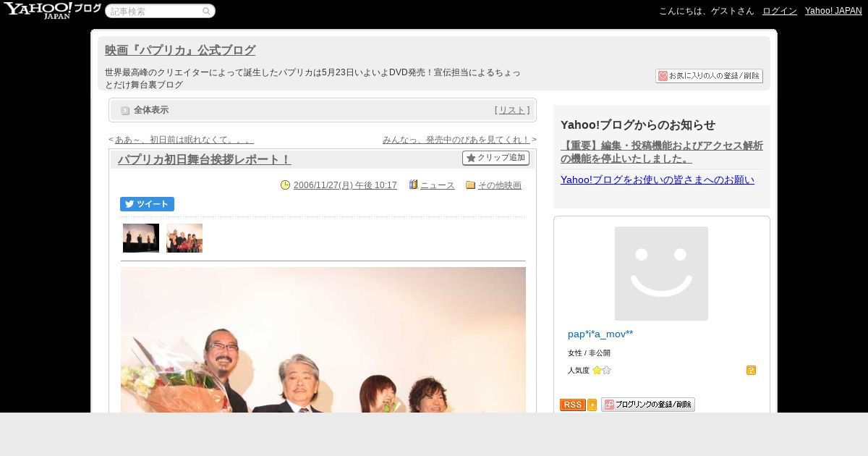Go to next post みんなっ、発売中のぴあを見てくれ！
This screenshot has width=868, height=456.
(x=456, y=140)
